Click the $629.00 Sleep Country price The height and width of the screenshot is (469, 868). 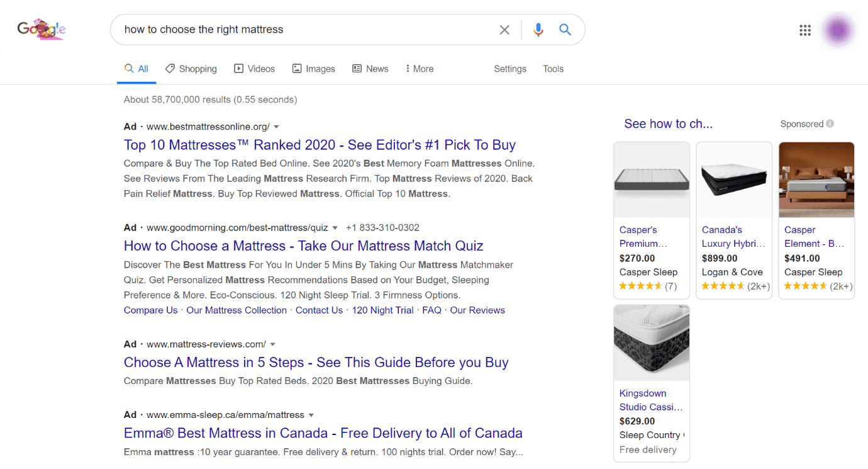coord(637,421)
